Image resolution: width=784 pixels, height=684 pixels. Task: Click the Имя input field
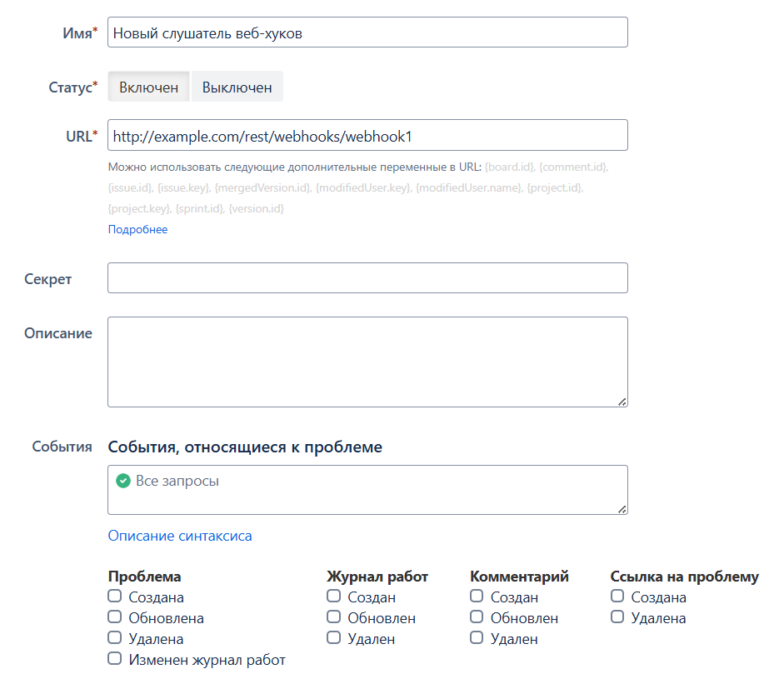tap(367, 32)
